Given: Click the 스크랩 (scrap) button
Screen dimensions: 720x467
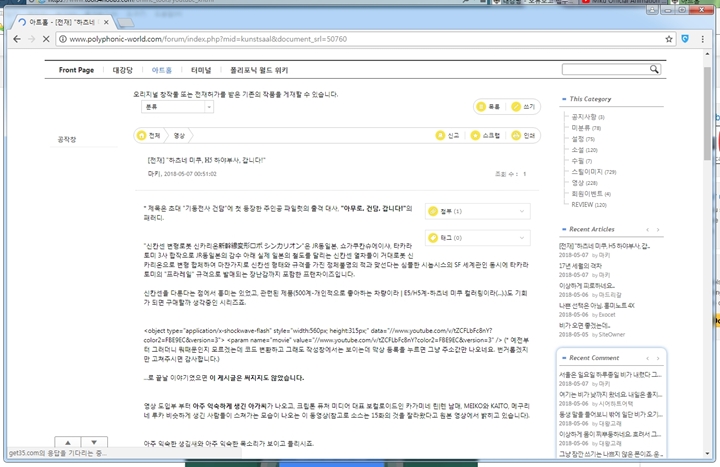Looking at the screenshot, I should click(484, 135).
